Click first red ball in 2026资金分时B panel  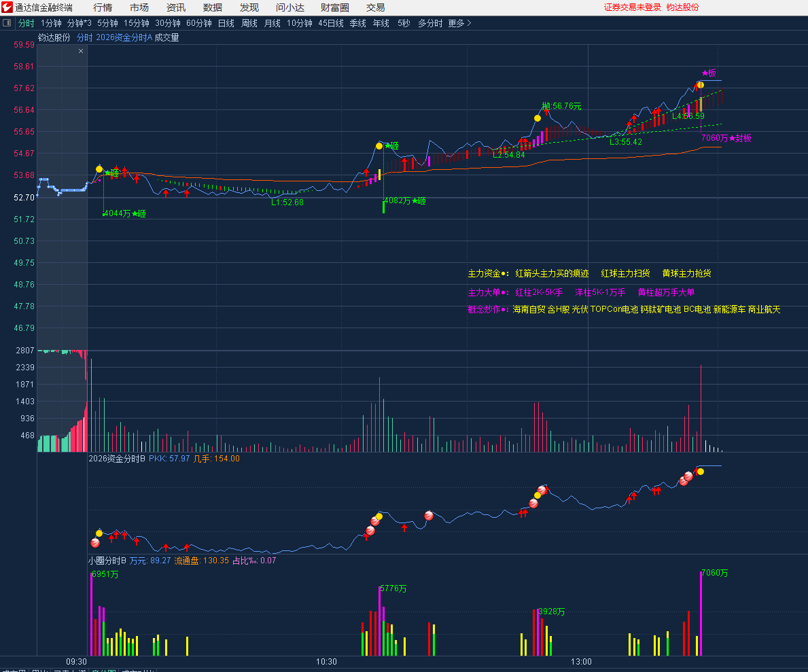click(x=95, y=542)
